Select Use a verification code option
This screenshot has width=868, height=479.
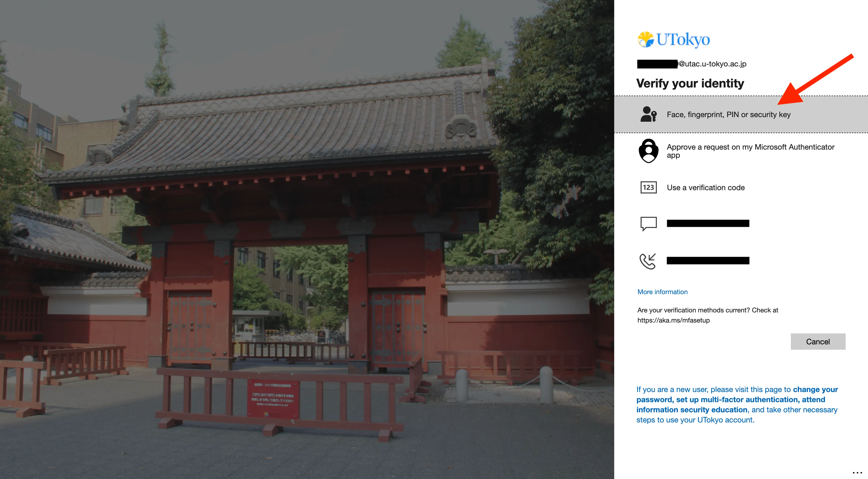pyautogui.click(x=706, y=188)
